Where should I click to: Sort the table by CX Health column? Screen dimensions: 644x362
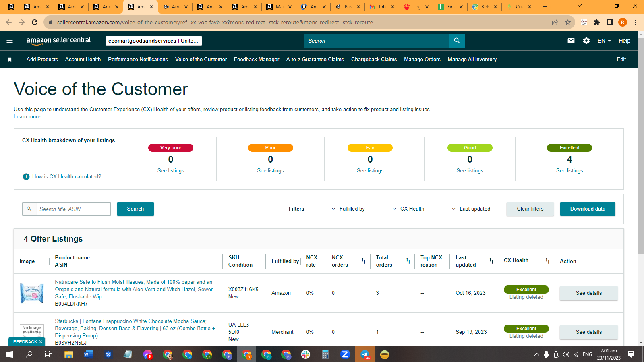(x=547, y=261)
